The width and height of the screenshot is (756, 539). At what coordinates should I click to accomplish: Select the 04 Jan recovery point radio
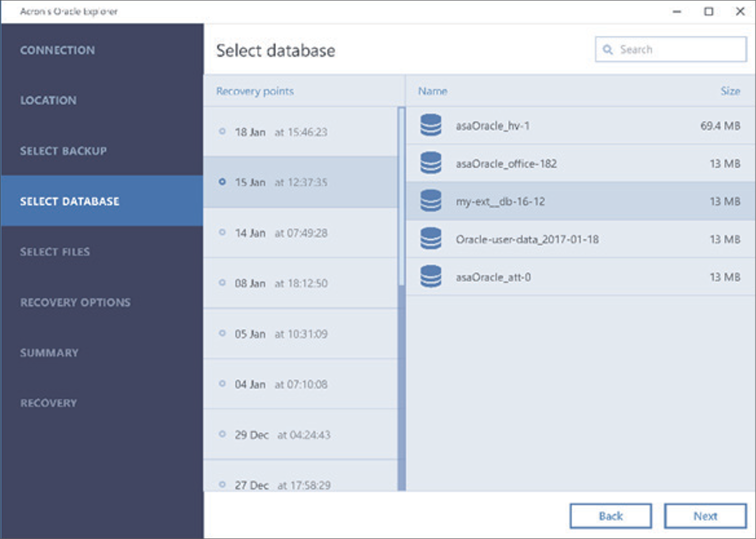[x=222, y=384]
